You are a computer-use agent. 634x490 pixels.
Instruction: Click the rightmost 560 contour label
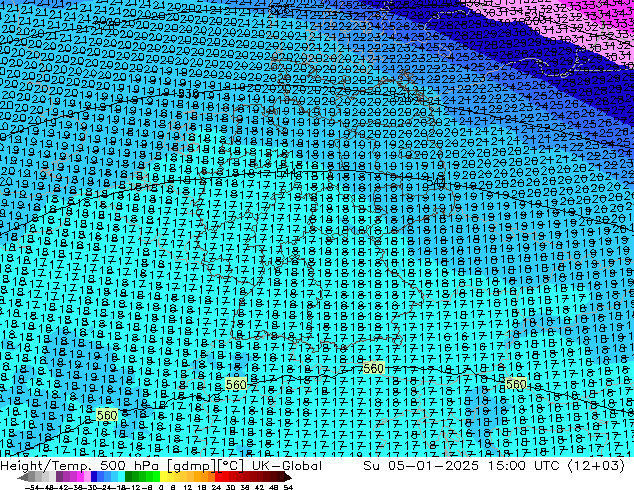tap(516, 384)
